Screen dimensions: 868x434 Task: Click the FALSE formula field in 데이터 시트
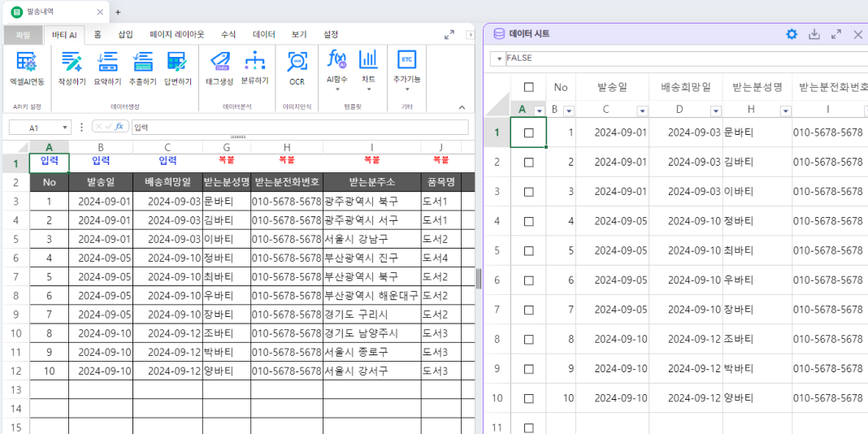point(687,59)
